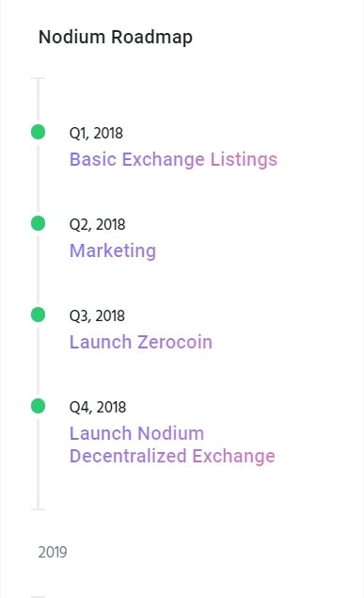Open Launch Nodium Decentralized Exchange link

tap(172, 444)
